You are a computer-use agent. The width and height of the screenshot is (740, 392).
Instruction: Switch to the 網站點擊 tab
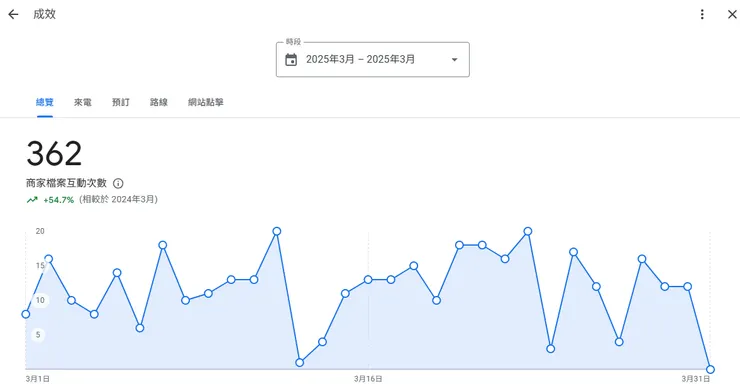(x=206, y=102)
